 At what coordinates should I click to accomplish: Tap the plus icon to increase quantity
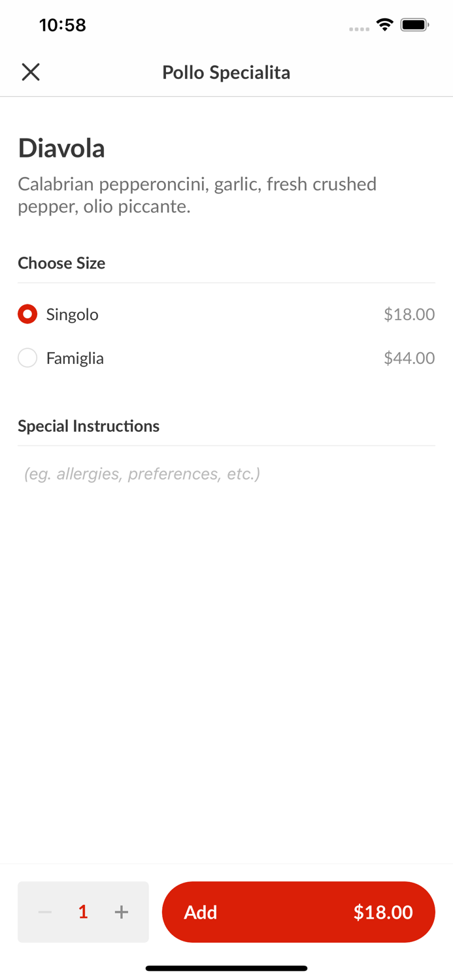[x=121, y=912]
